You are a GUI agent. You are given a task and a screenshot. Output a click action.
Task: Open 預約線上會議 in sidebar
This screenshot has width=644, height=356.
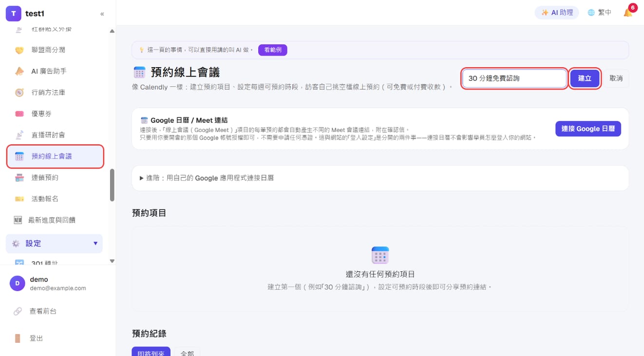pyautogui.click(x=55, y=156)
